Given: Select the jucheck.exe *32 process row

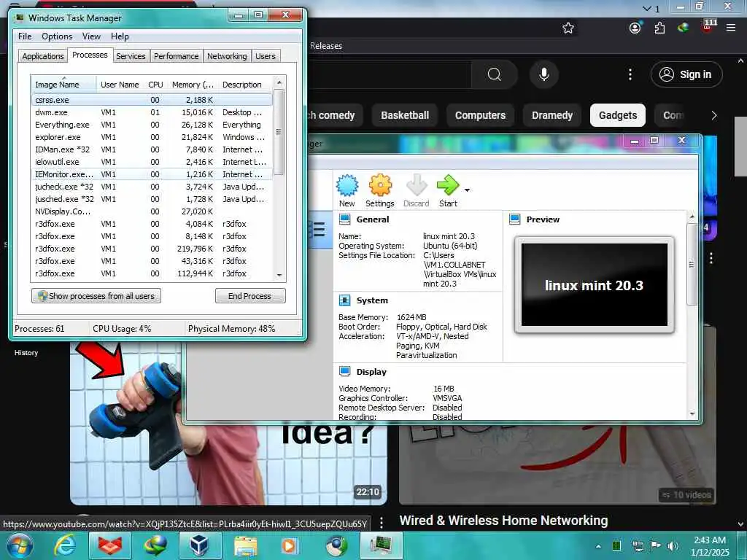Looking at the screenshot, I should pos(152,187).
